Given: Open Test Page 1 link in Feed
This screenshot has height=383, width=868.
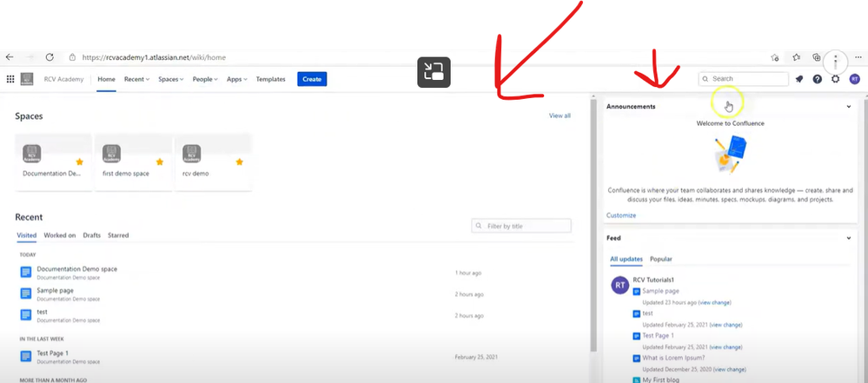Looking at the screenshot, I should pyautogui.click(x=659, y=336).
